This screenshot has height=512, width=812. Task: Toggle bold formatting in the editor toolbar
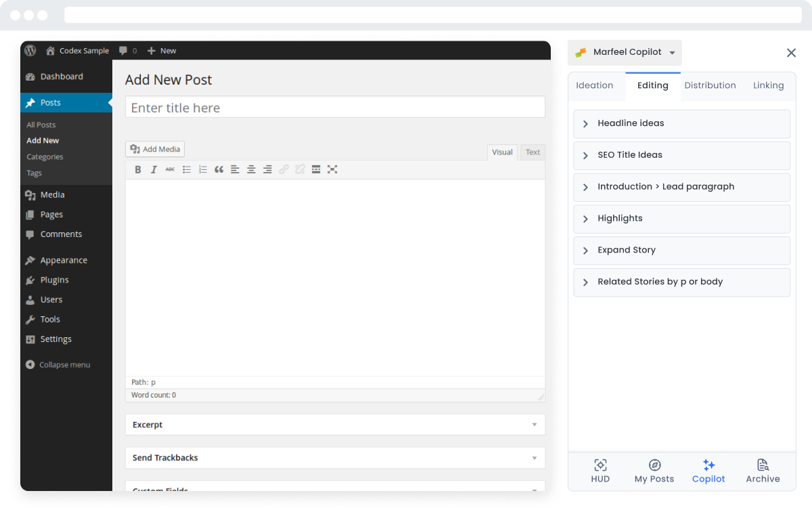click(x=138, y=169)
